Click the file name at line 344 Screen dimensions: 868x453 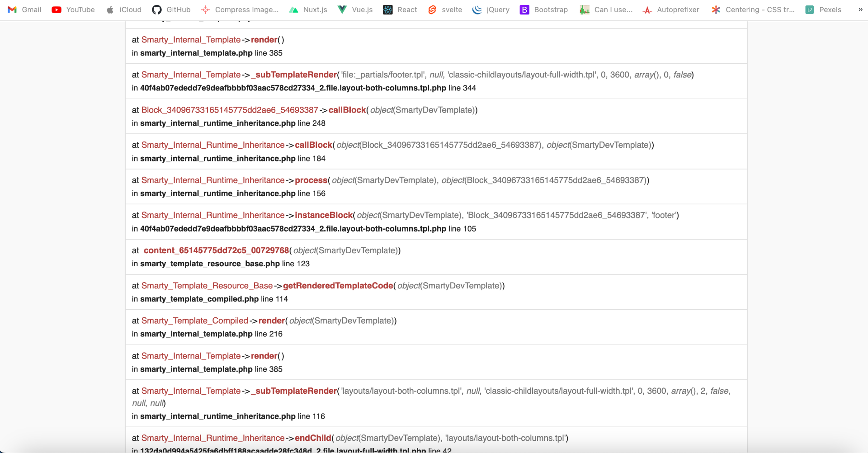click(293, 88)
